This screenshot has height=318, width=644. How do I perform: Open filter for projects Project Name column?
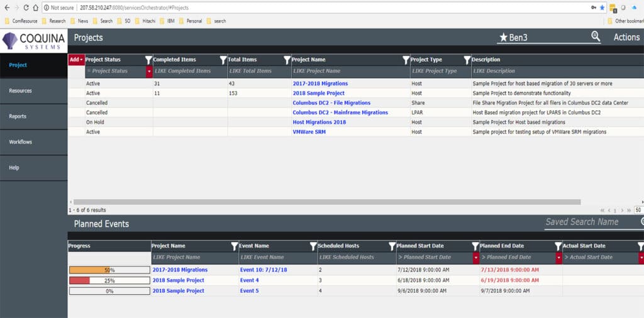point(406,60)
